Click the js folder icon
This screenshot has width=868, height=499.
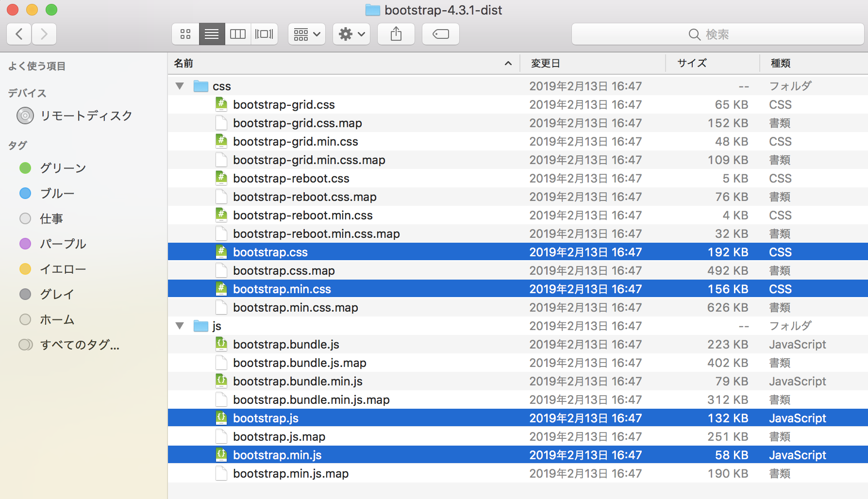201,326
